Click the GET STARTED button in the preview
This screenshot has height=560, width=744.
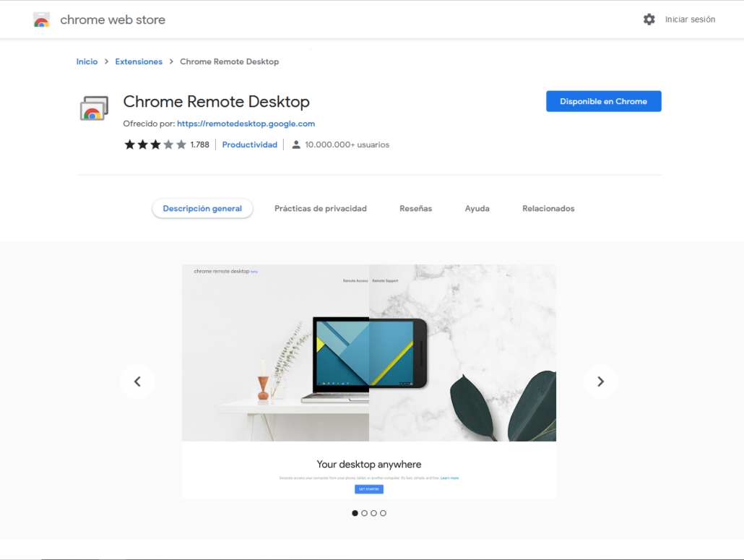[x=369, y=488]
